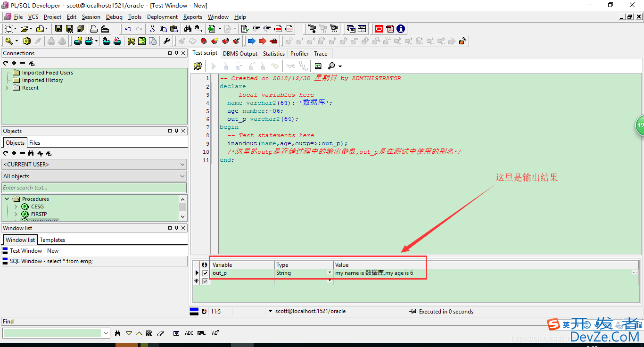Switch to the DBMS Output tab
The width and height of the screenshot is (644, 347).
240,54
